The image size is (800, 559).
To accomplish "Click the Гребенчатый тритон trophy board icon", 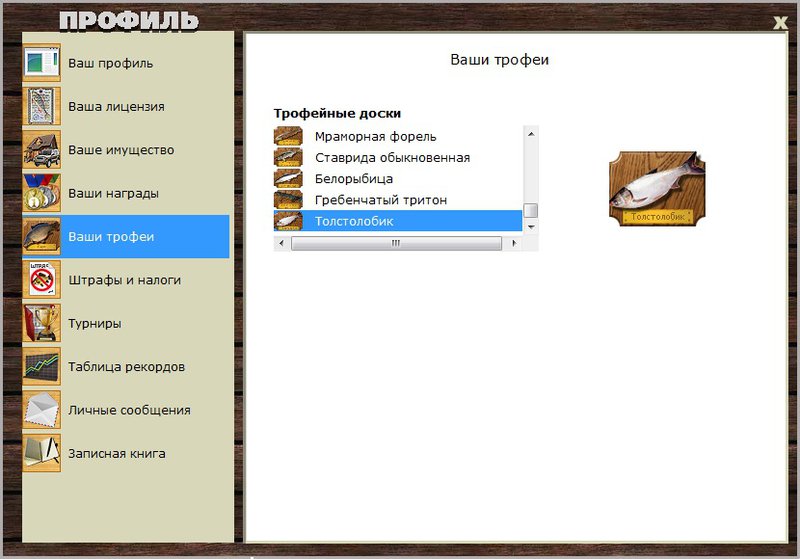I will [288, 199].
